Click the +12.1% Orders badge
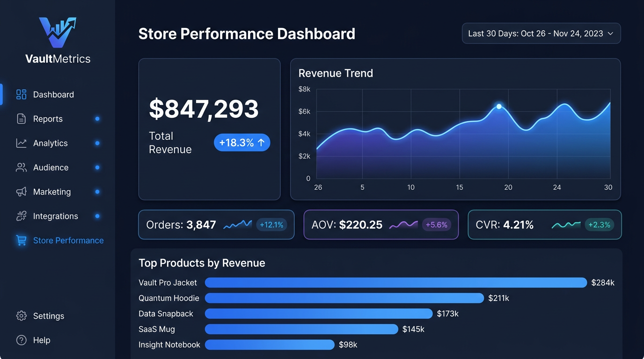Image resolution: width=644 pixels, height=359 pixels. click(271, 224)
